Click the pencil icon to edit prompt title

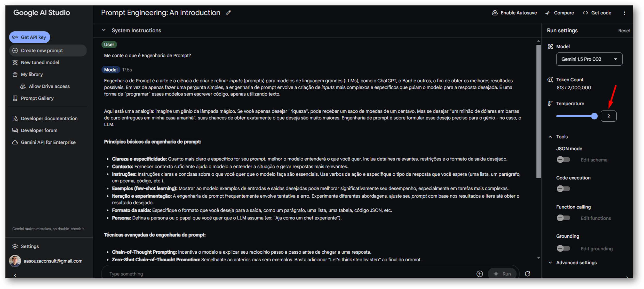coord(228,13)
